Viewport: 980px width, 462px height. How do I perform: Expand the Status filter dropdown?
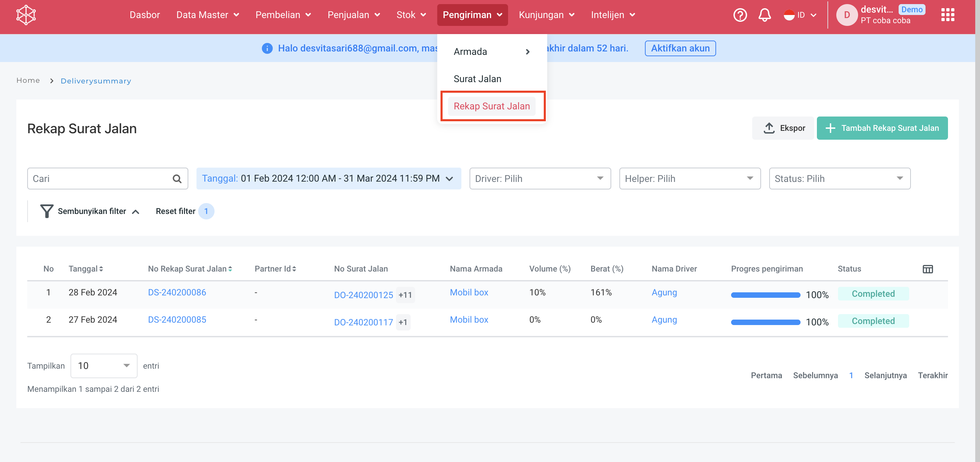click(839, 179)
